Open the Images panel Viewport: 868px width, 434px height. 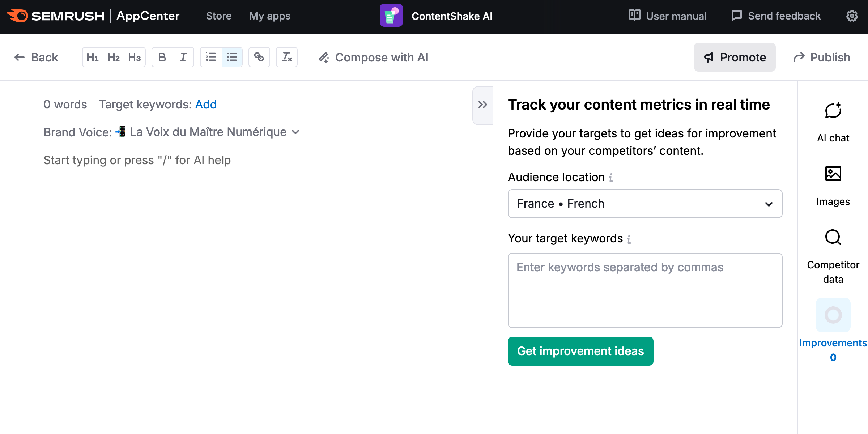[833, 186]
